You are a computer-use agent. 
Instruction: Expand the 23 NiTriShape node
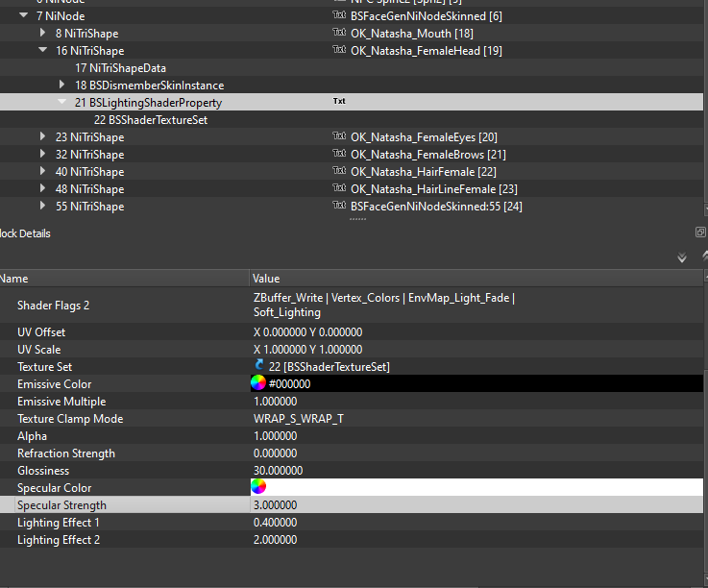(x=42, y=136)
